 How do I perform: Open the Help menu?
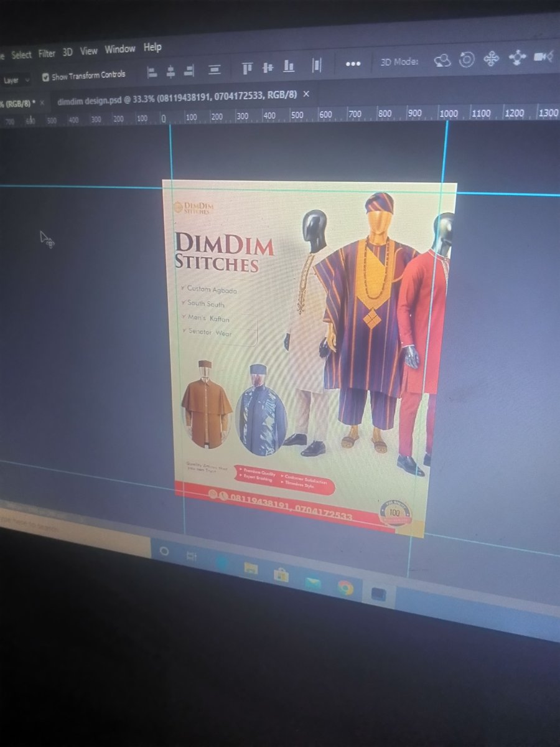pos(152,47)
